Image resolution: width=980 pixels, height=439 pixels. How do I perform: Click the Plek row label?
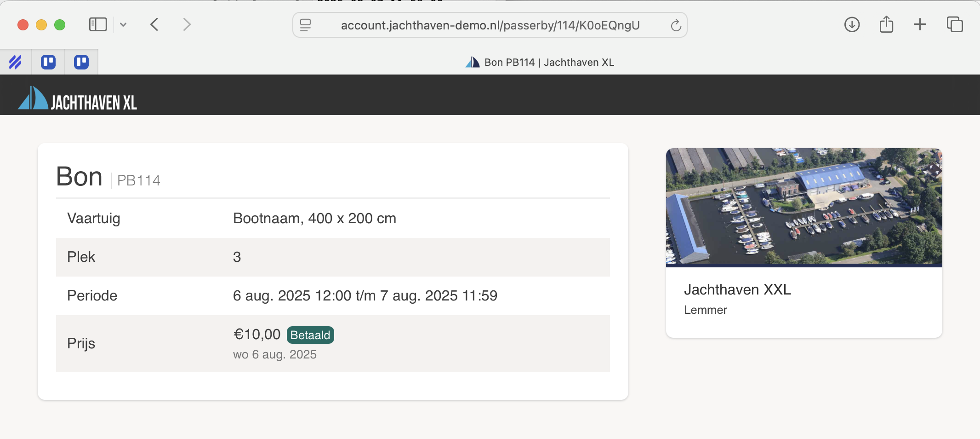click(81, 257)
